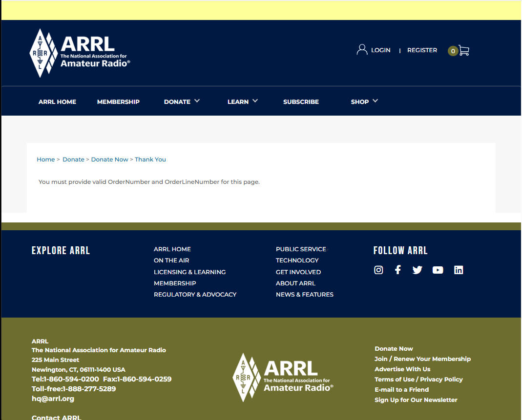The width and height of the screenshot is (522, 420).
Task: Open Terms of Use / Privacy Policy
Action: point(418,380)
